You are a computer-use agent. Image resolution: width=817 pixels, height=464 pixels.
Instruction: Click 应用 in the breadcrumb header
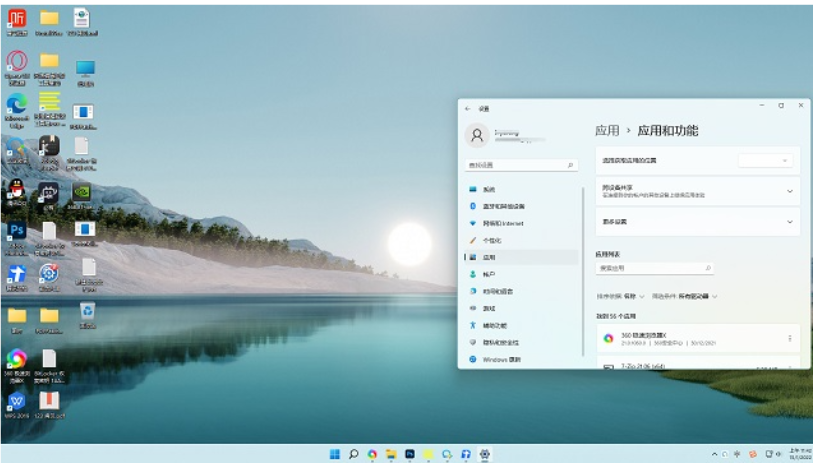pos(606,131)
